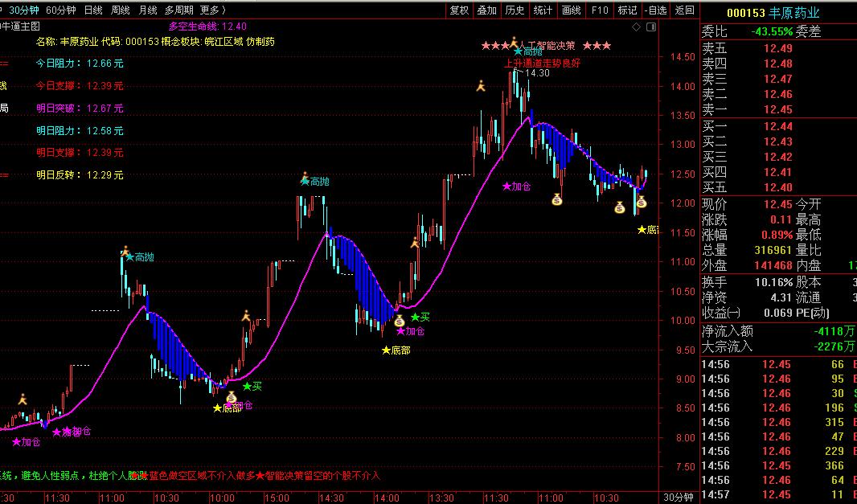Open F10 company info
The height and width of the screenshot is (504, 857).
tap(600, 10)
